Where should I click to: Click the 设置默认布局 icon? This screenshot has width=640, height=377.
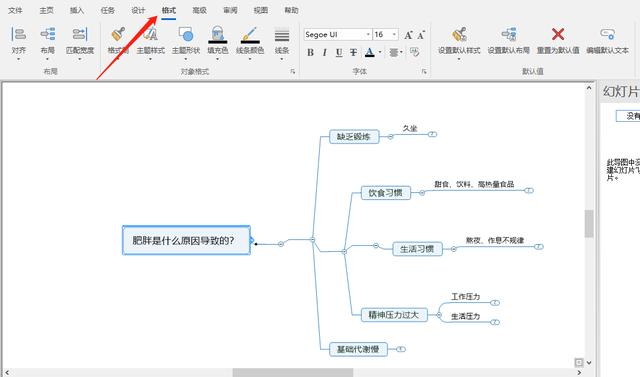pos(509,35)
